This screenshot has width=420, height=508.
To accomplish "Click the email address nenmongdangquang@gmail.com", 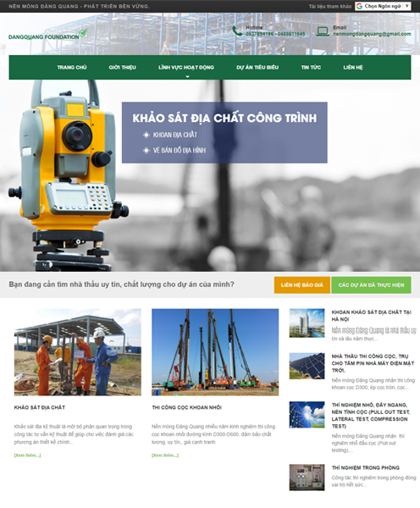I will coord(372,34).
